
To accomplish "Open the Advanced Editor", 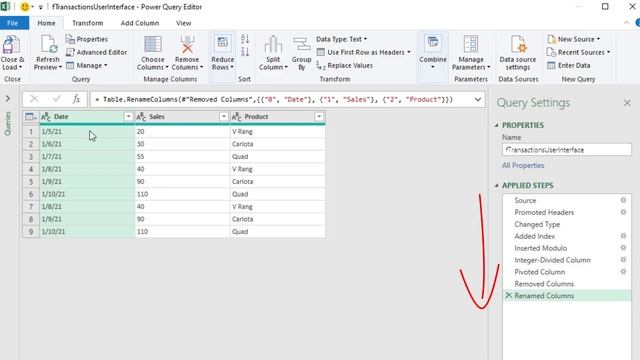I will tap(96, 52).
